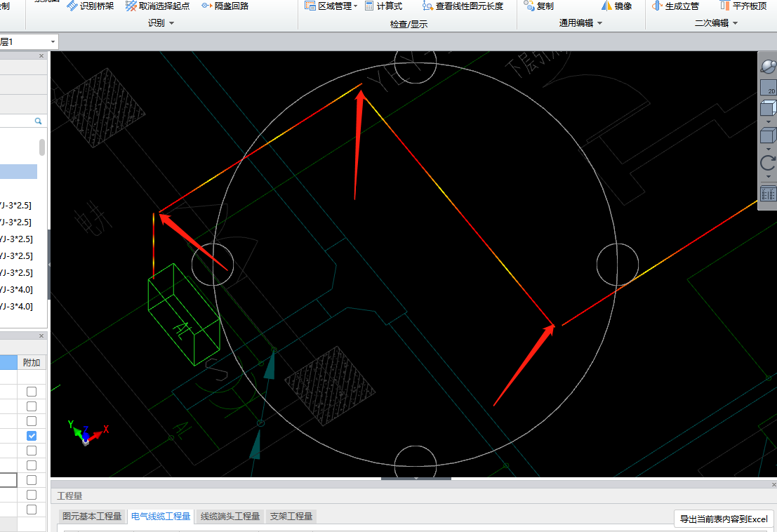Tick the checkbox directly above the checked one
Image resolution: width=777 pixels, height=532 pixels.
pos(32,421)
